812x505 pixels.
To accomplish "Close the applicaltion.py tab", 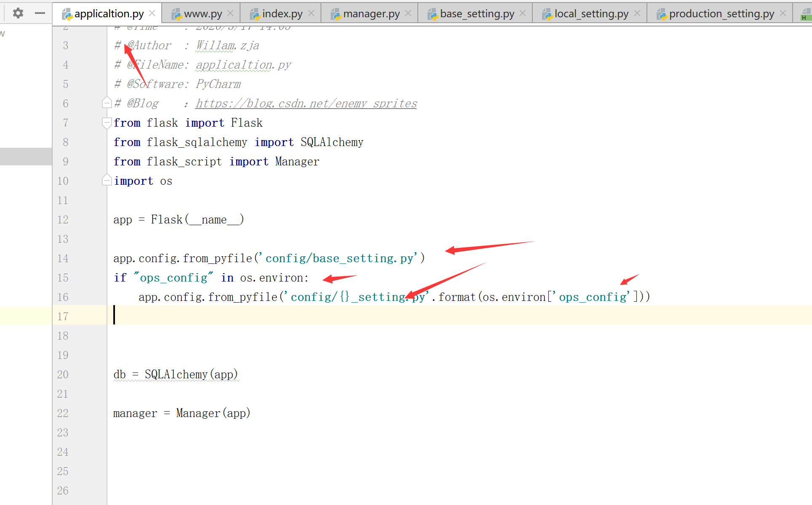I will point(152,13).
